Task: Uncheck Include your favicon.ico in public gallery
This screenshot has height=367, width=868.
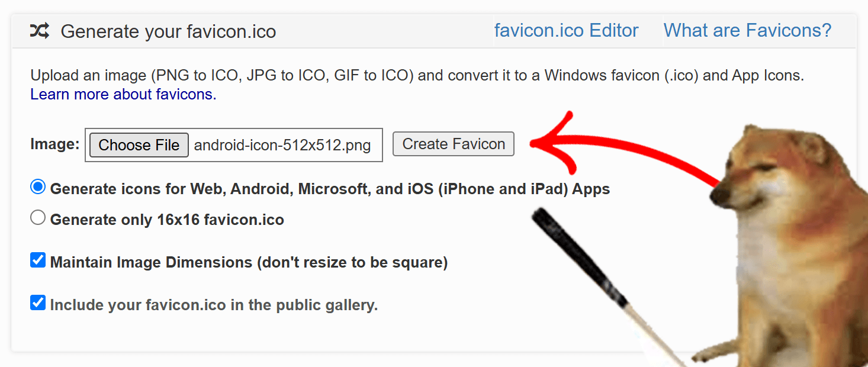Action: pos(37,303)
